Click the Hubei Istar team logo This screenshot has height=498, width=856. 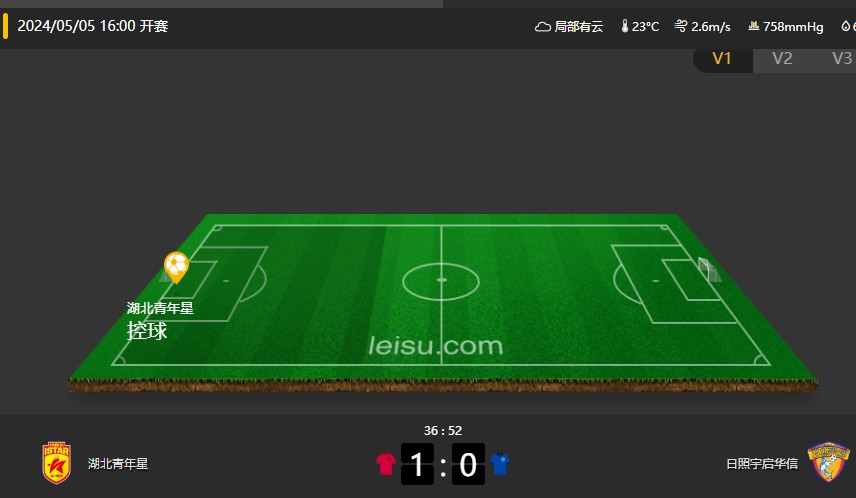56,463
